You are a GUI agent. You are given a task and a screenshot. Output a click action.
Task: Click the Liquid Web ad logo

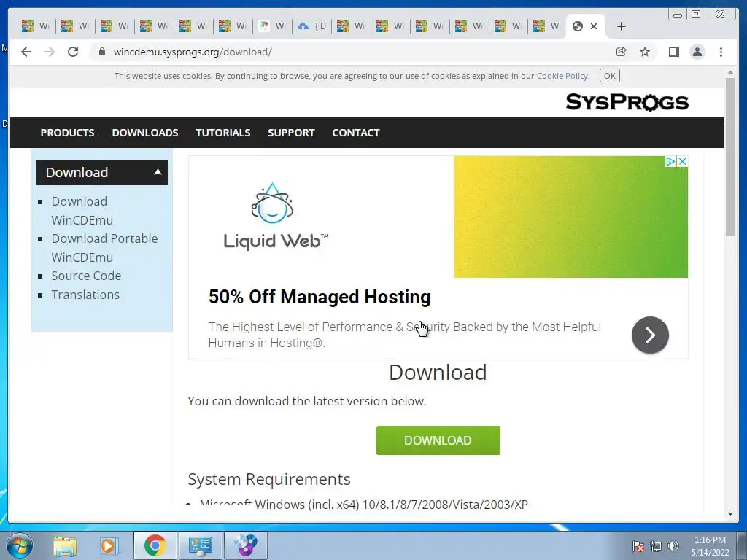(275, 217)
